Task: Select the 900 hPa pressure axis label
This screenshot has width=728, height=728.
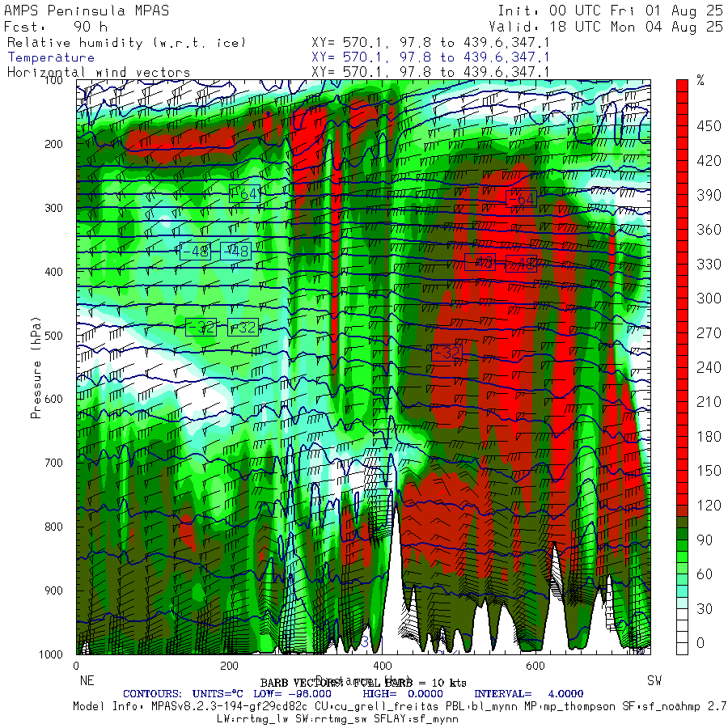Action: click(54, 590)
